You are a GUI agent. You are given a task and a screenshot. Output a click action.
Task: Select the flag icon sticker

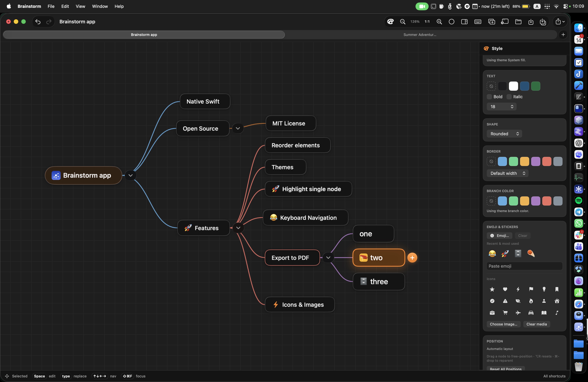tap(531, 289)
